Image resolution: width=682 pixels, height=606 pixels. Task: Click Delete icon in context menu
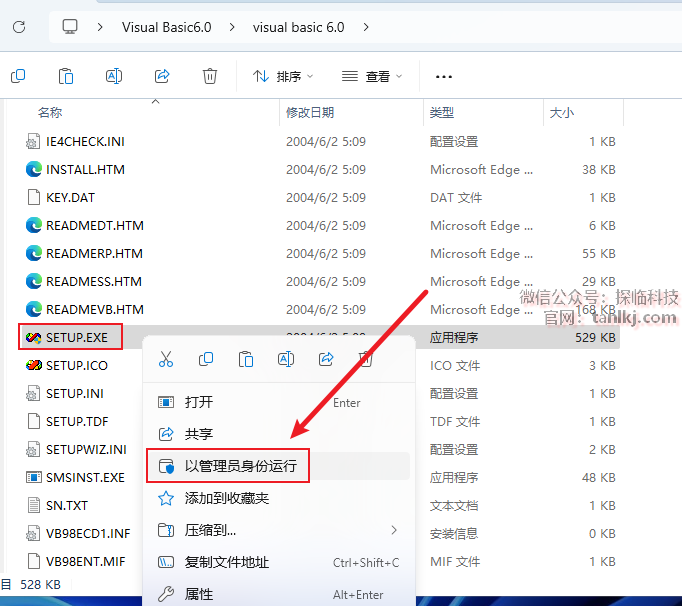click(x=365, y=359)
